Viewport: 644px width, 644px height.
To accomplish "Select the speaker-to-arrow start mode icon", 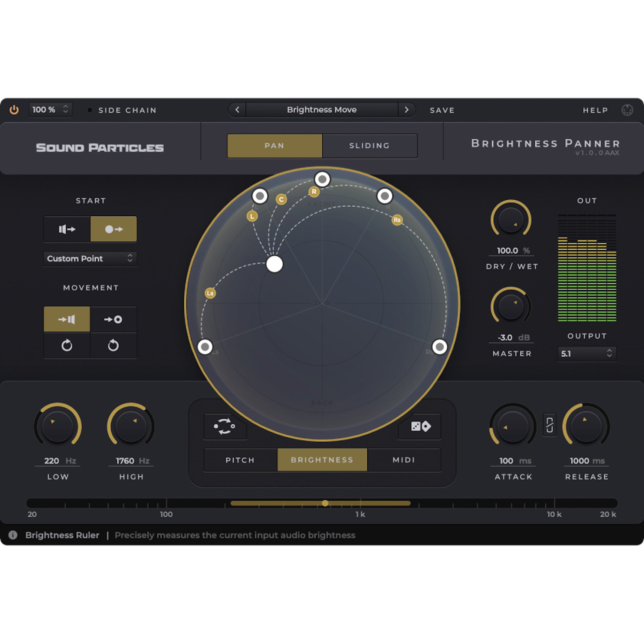I will coord(67,229).
